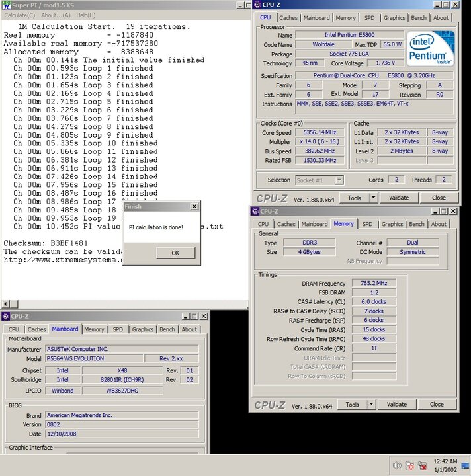Select Graphics tab in Memory CPU-Z window

(x=392, y=224)
